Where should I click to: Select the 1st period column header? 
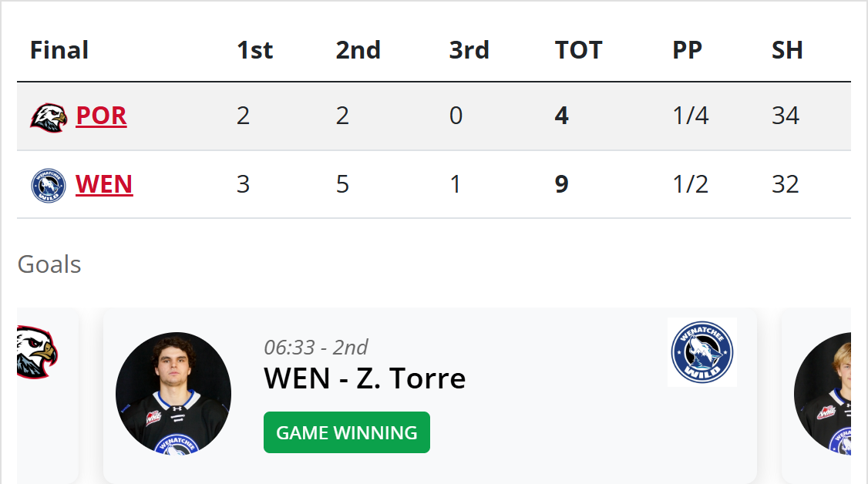click(255, 50)
